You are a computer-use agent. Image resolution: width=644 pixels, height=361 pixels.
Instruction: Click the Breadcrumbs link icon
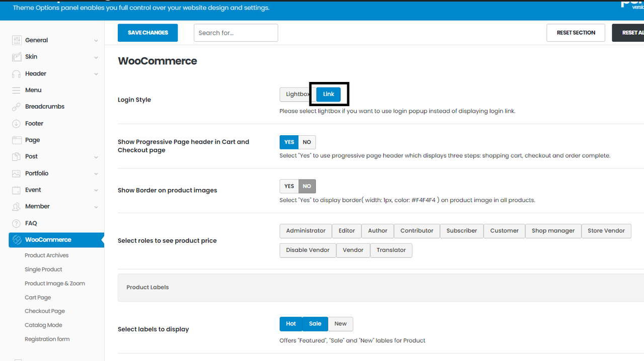tap(17, 107)
